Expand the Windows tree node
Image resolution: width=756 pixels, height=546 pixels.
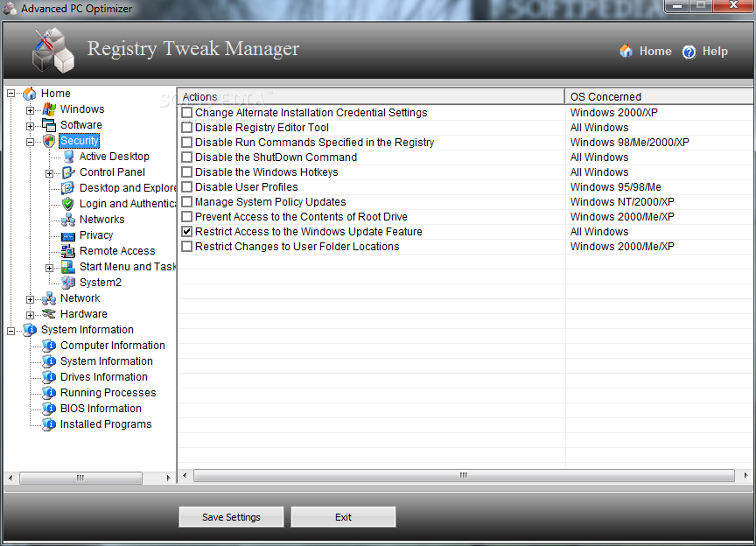click(x=30, y=110)
